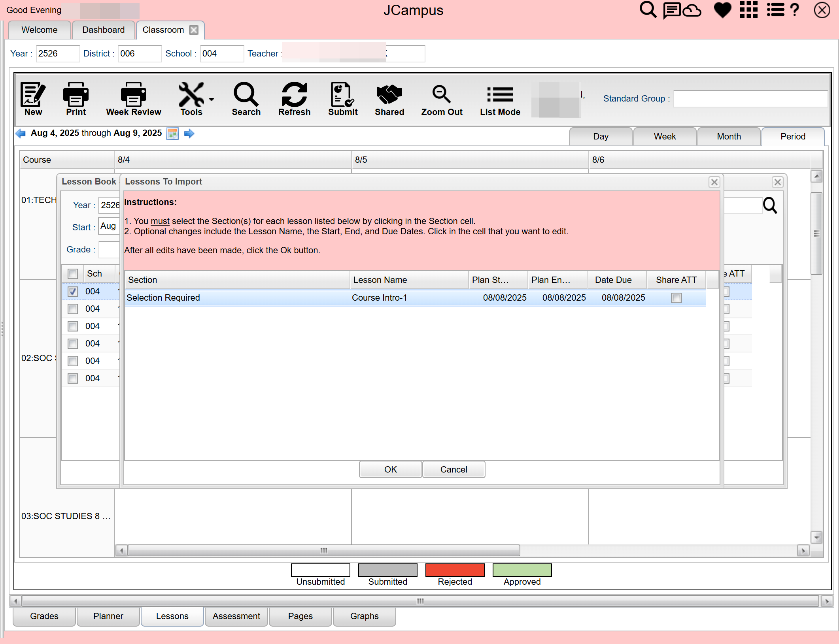
Task: Click the Refresh arrows icon
Action: pyautogui.click(x=295, y=95)
